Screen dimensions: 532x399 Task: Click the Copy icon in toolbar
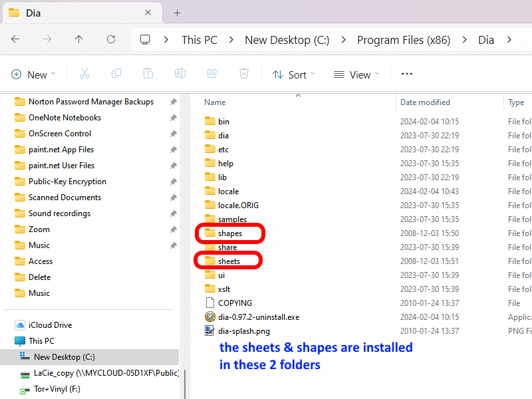coord(116,74)
